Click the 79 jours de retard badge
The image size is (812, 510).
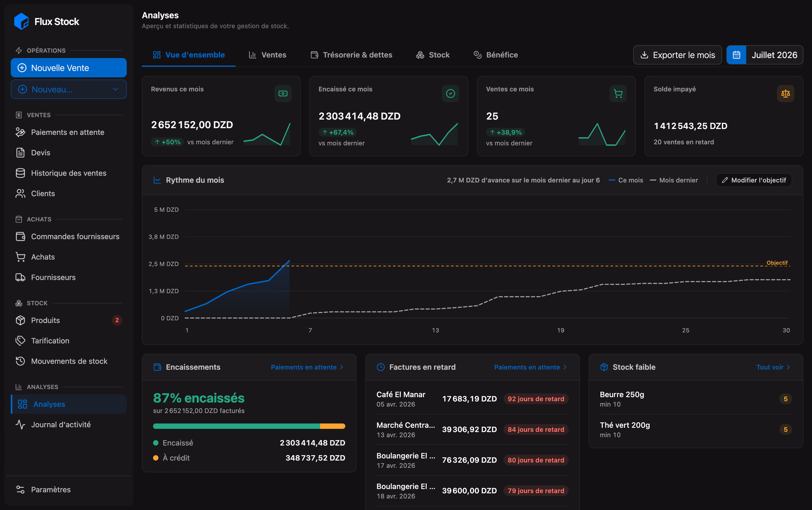(536, 491)
